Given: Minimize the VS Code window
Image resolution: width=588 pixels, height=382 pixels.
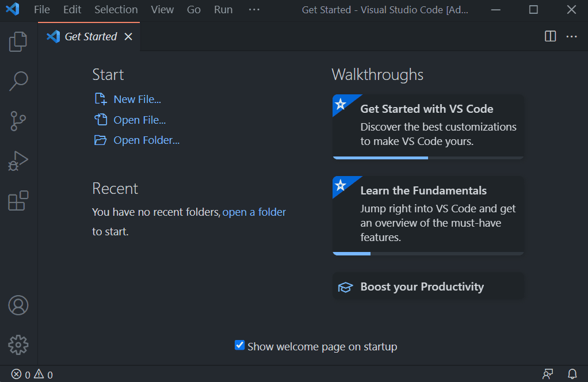Looking at the screenshot, I should coord(496,10).
